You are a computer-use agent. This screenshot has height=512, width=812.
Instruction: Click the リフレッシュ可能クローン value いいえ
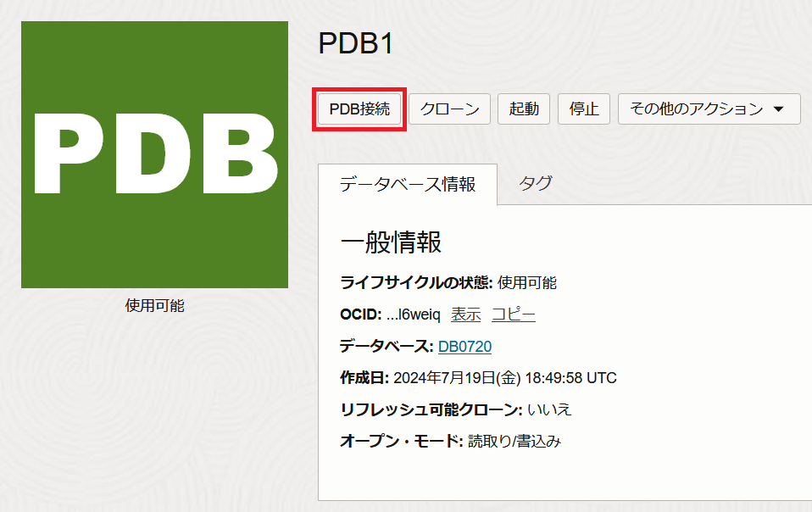[x=549, y=409]
